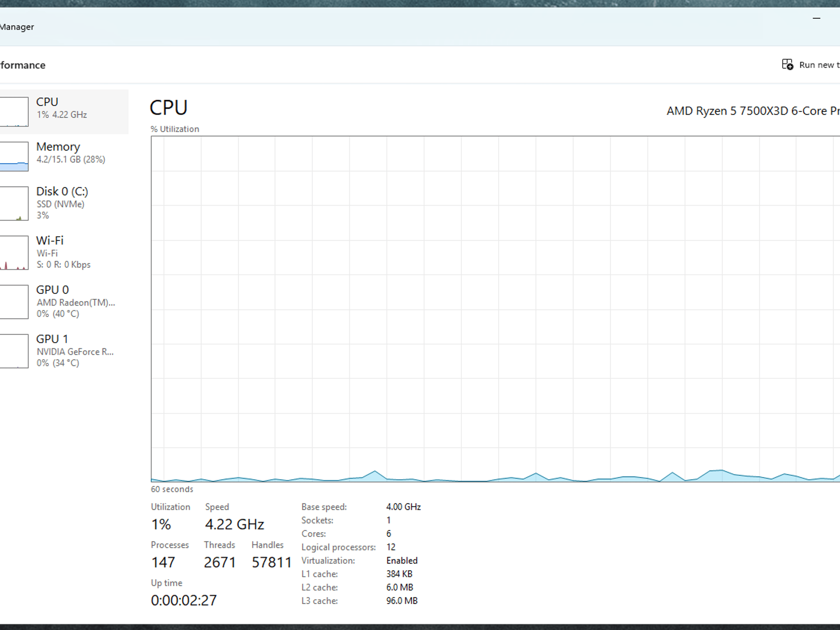Open the GPU 0 mini graph thumbnail
The height and width of the screenshot is (630, 840).
(14, 302)
